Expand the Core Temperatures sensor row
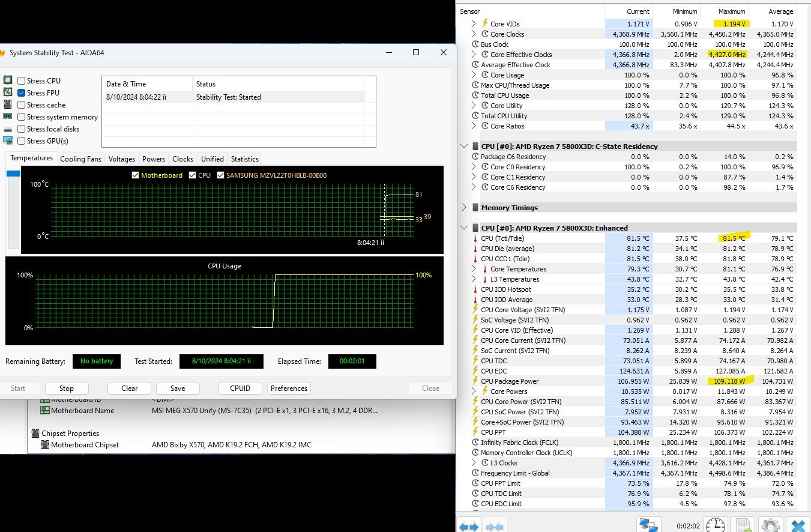Image resolution: width=811 pixels, height=532 pixels. pos(474,269)
